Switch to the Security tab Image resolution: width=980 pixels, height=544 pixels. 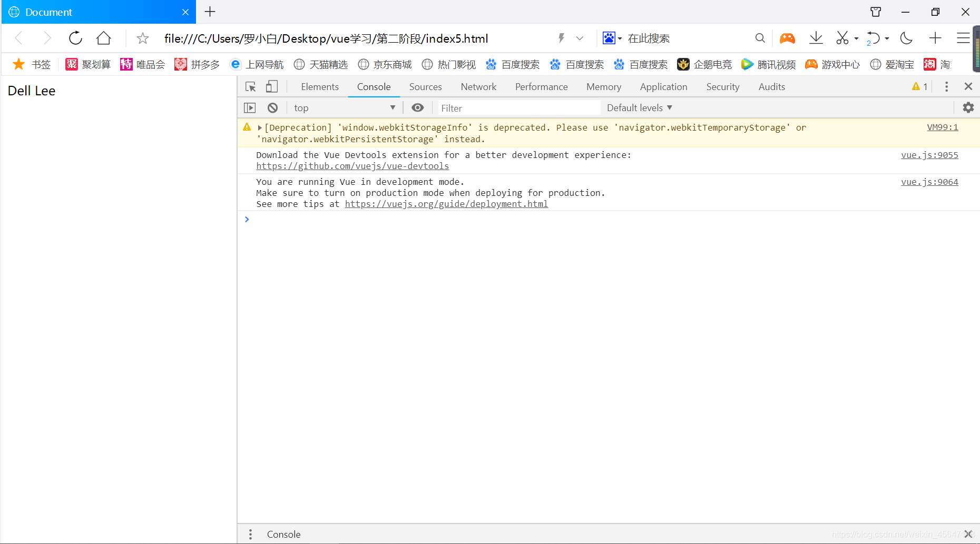pos(723,86)
